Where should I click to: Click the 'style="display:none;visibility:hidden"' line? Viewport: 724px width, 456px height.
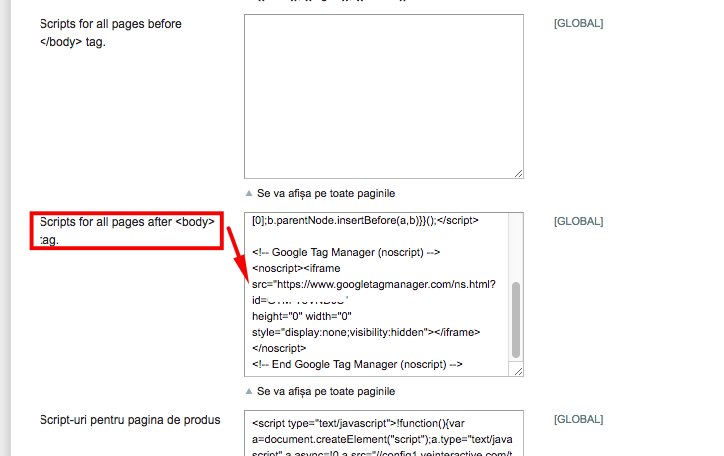coord(366,332)
